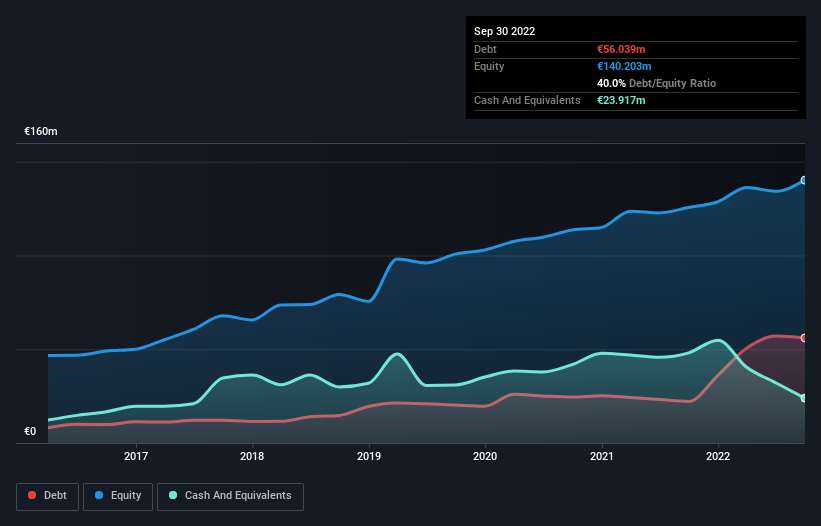The image size is (821, 526).
Task: Click the Sep 30 2022 tooltip date
Action: point(505,31)
